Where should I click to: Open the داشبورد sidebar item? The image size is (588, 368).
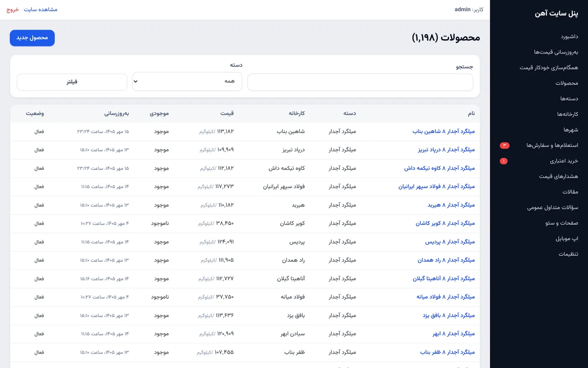coord(569,37)
